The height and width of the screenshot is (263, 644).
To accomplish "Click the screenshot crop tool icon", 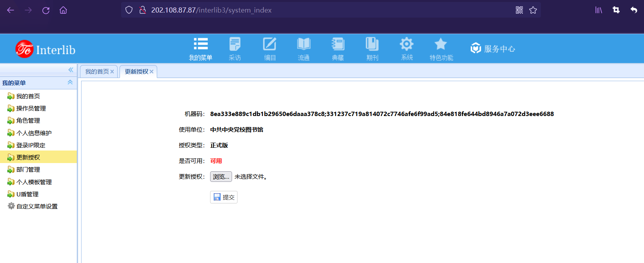I will click(x=616, y=10).
